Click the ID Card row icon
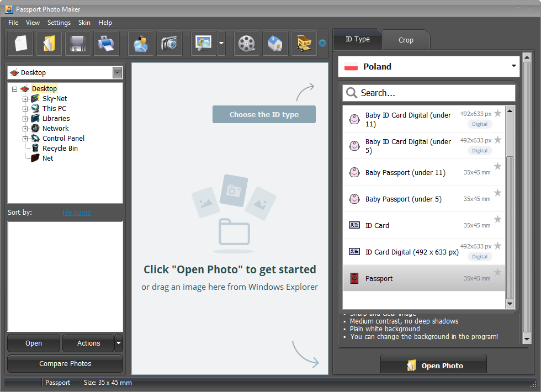Viewport: 541px width, 392px height. (x=354, y=225)
